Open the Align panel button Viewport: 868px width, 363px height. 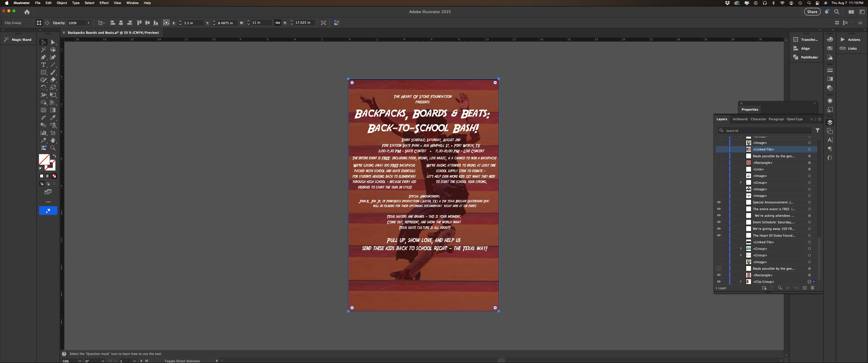pyautogui.click(x=802, y=48)
